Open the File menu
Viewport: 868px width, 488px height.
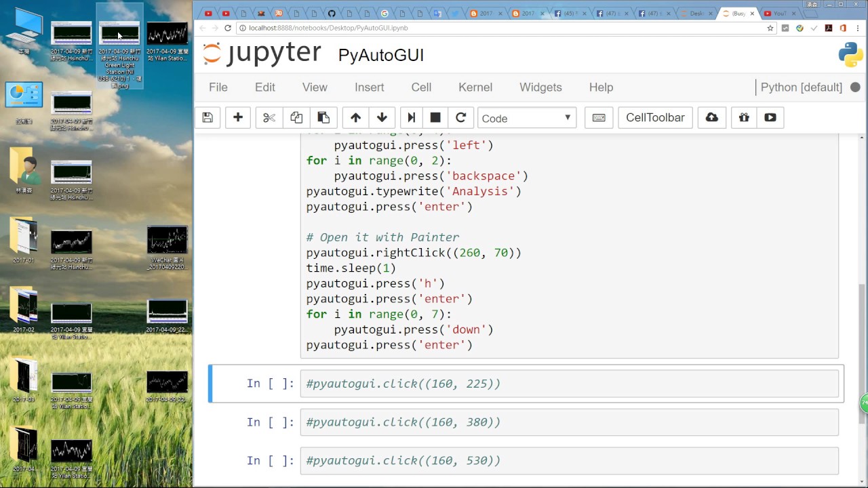pyautogui.click(x=218, y=87)
